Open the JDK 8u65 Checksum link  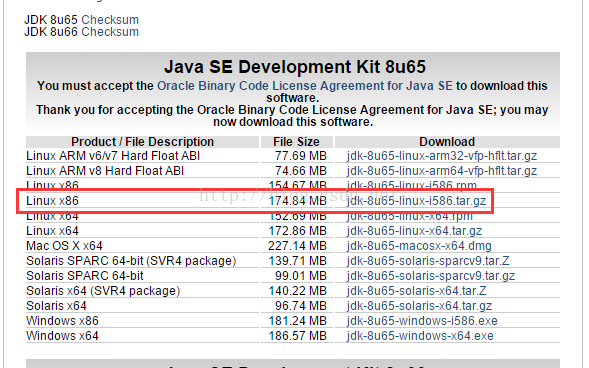[x=110, y=20]
